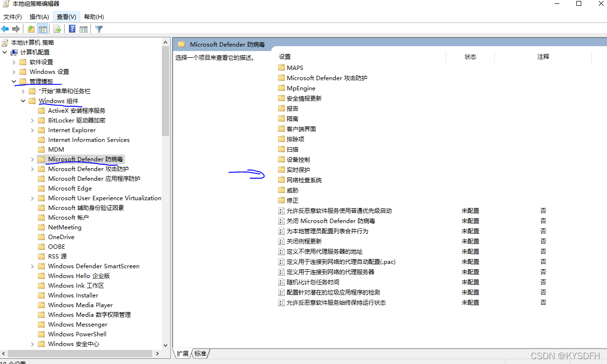Click policy icon for 关闭 Microsoft Defender 防病毒
The image size is (607, 364).
pos(281,221)
